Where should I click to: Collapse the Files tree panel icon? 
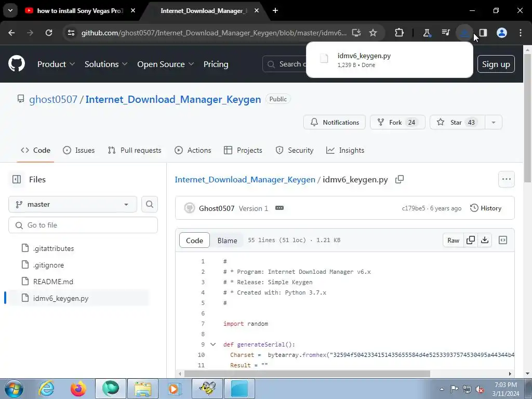point(17,179)
